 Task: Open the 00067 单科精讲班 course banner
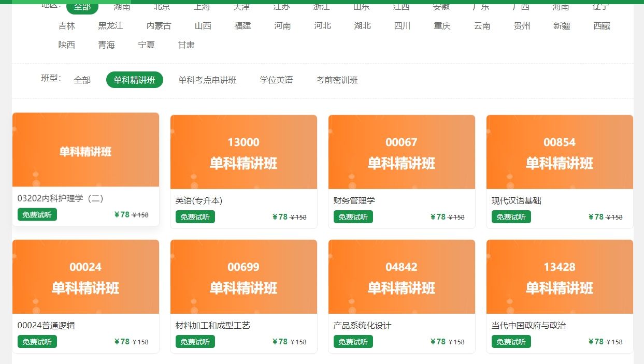click(x=402, y=152)
